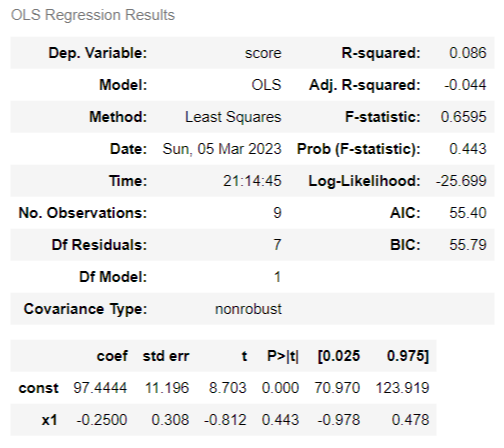Select the 'Dep. Variable:' label
The image size is (504, 448).
point(98,53)
